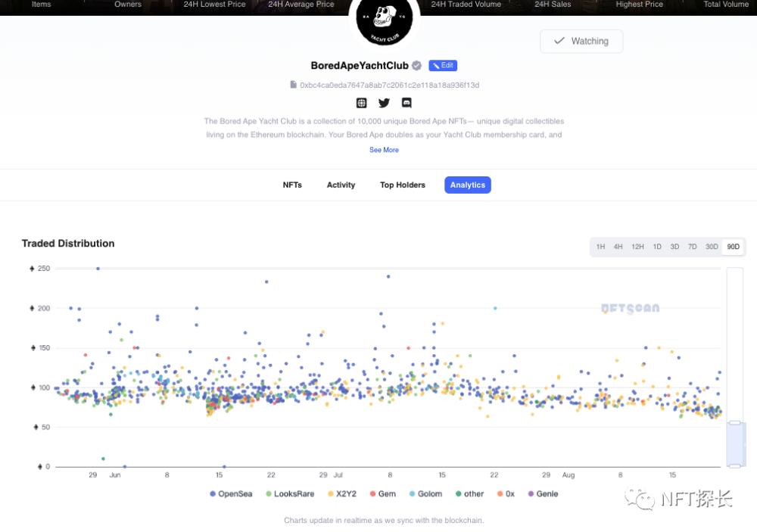Open the Twitter bird icon
This screenshot has width=757, height=532.
(x=384, y=103)
